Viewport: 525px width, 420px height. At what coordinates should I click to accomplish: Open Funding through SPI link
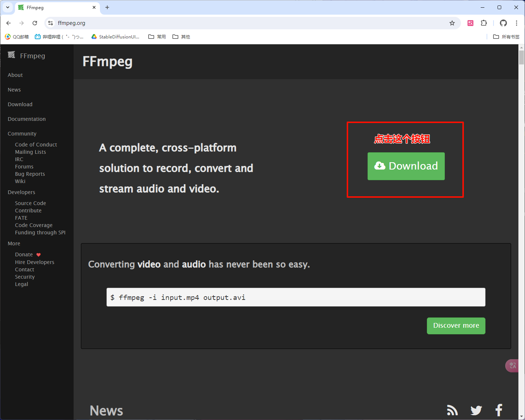click(x=40, y=233)
